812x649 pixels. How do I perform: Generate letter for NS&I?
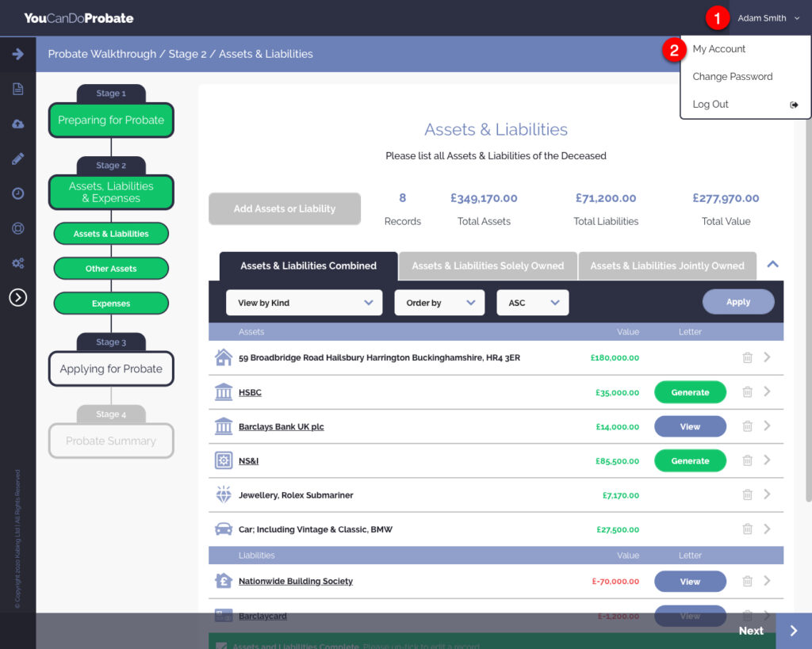coord(690,460)
